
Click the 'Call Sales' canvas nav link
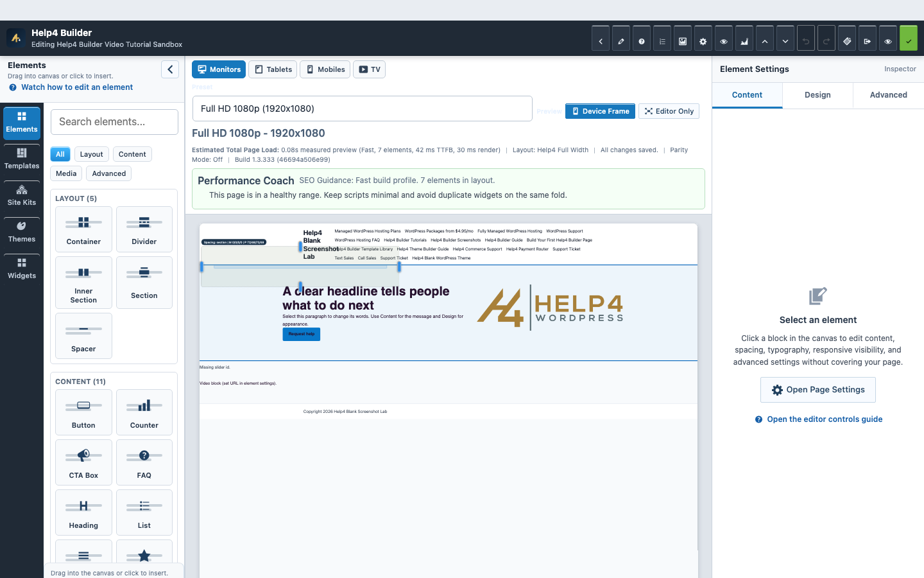(x=367, y=258)
